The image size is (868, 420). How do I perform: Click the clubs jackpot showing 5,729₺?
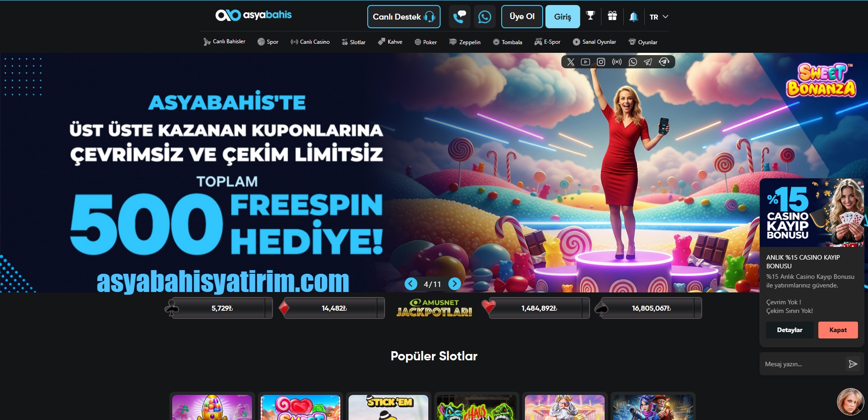[x=218, y=308]
